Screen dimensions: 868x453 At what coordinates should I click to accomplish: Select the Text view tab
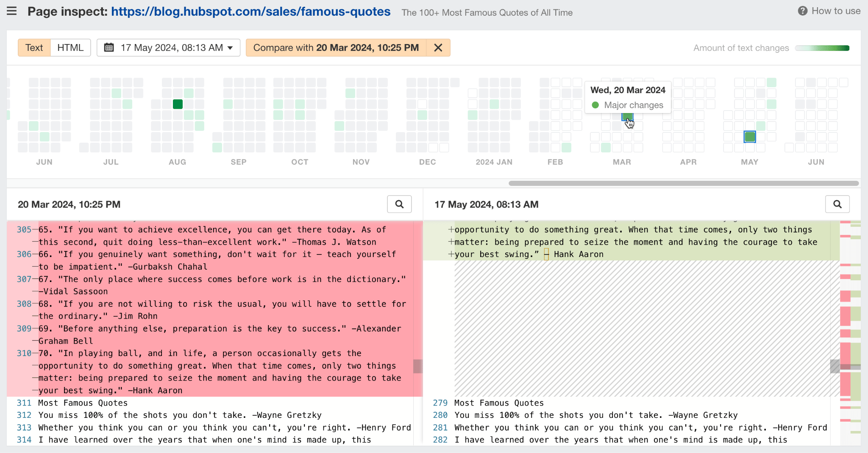click(x=34, y=47)
